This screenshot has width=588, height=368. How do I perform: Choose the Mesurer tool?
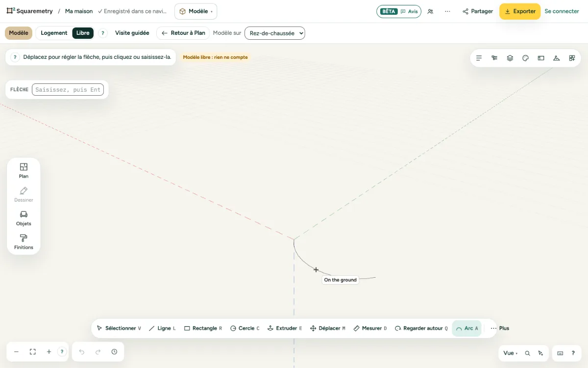click(x=370, y=328)
